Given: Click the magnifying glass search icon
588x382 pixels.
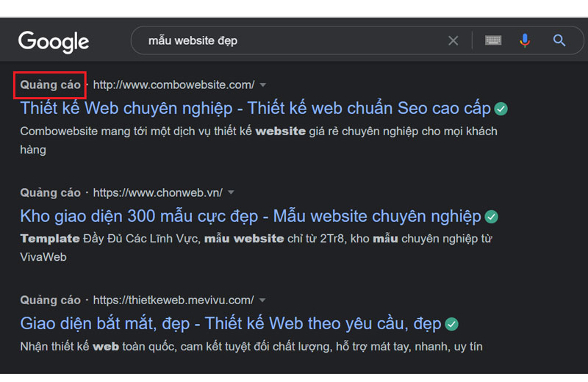Looking at the screenshot, I should pos(559,40).
